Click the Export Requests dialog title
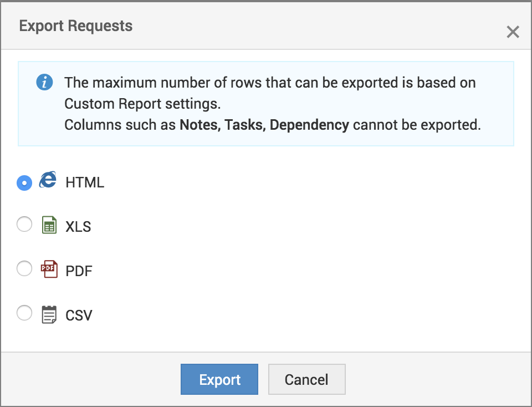Viewport: 532px width, 407px height. (76, 26)
